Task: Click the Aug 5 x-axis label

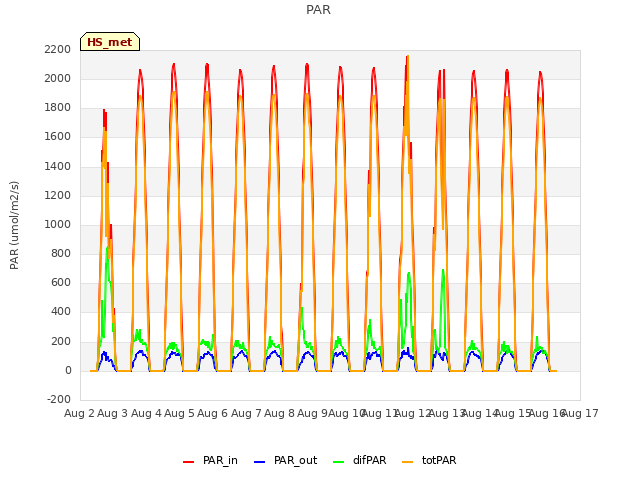Action: [180, 413]
